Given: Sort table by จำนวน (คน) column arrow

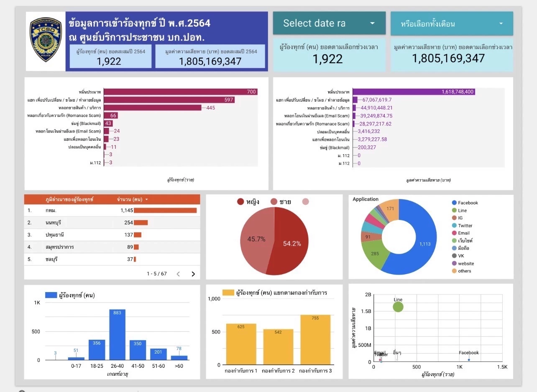Looking at the screenshot, I should (147, 200).
